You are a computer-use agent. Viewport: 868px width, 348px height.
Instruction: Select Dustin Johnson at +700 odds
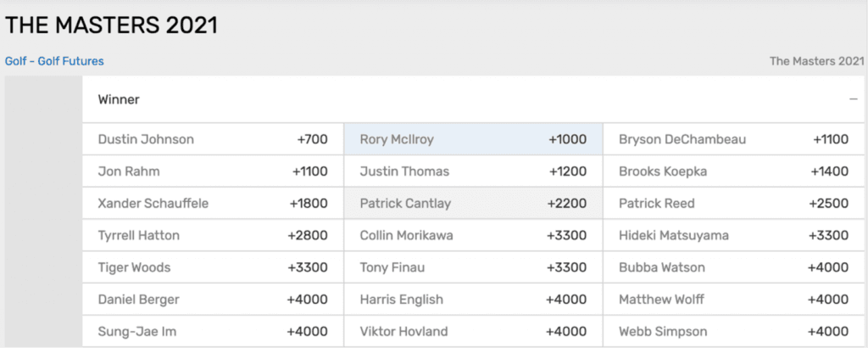click(212, 139)
